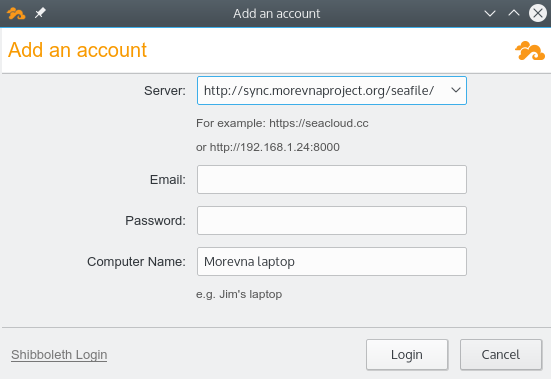This screenshot has height=379, width=551.
Task: Click into the Password input field
Action: (x=332, y=221)
